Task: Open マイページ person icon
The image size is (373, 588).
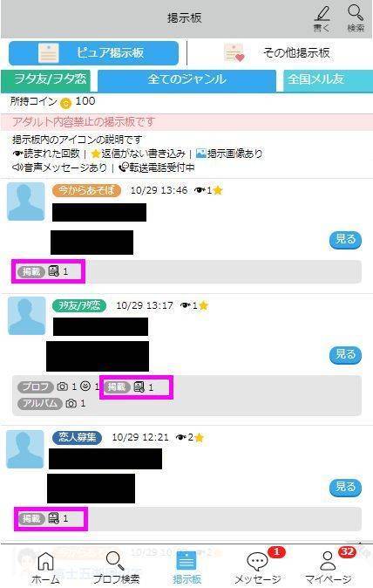Action: pyautogui.click(x=328, y=561)
